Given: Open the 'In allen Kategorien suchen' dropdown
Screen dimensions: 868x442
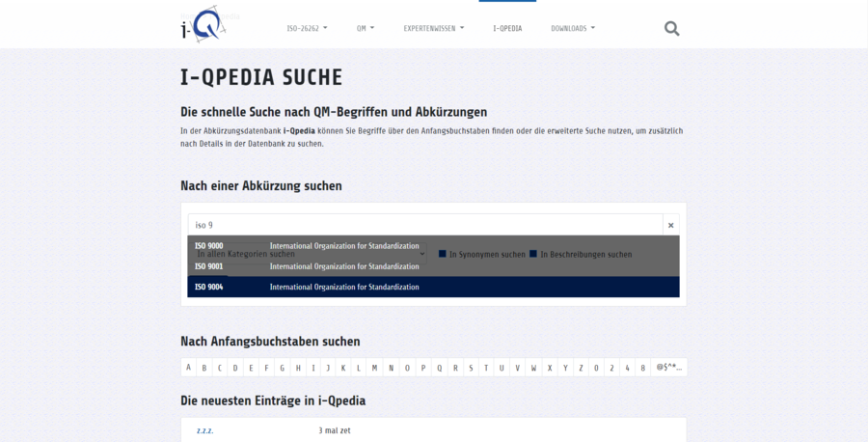Looking at the screenshot, I should 309,254.
